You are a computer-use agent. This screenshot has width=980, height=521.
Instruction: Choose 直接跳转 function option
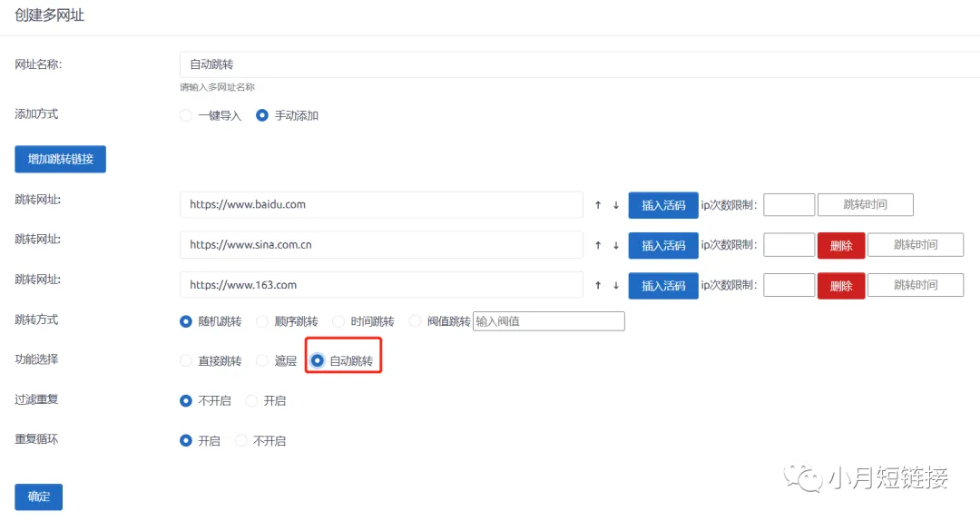[x=186, y=361]
